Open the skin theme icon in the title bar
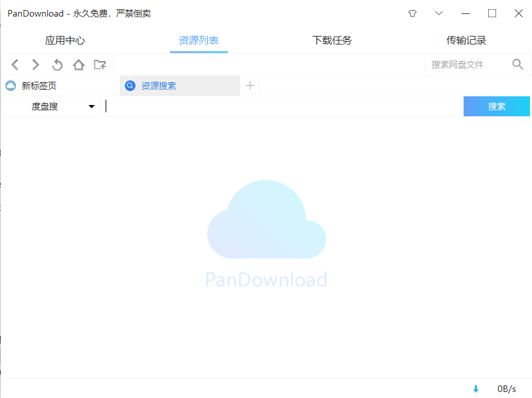Screen dimensions: 532x398 point(412,13)
